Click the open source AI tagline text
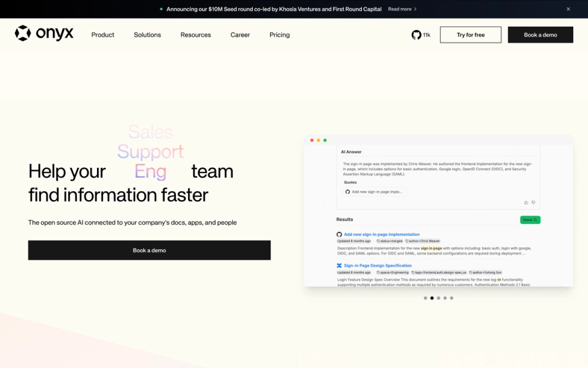 132,223
